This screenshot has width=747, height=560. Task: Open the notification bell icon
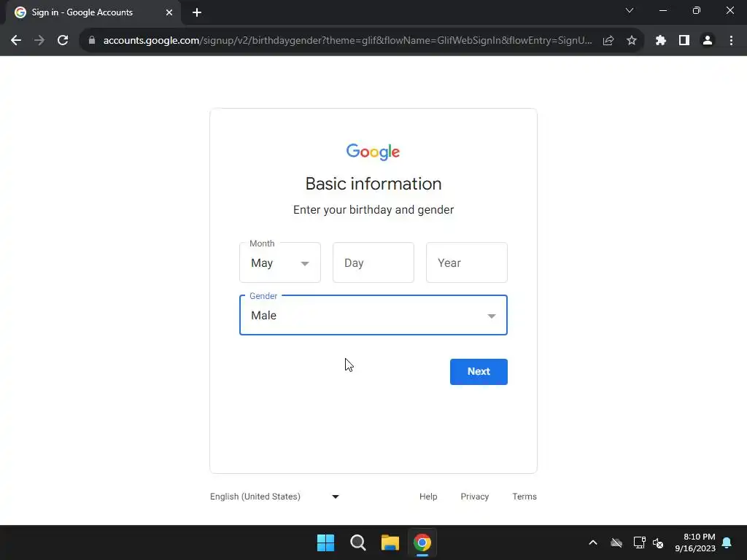pos(727,542)
